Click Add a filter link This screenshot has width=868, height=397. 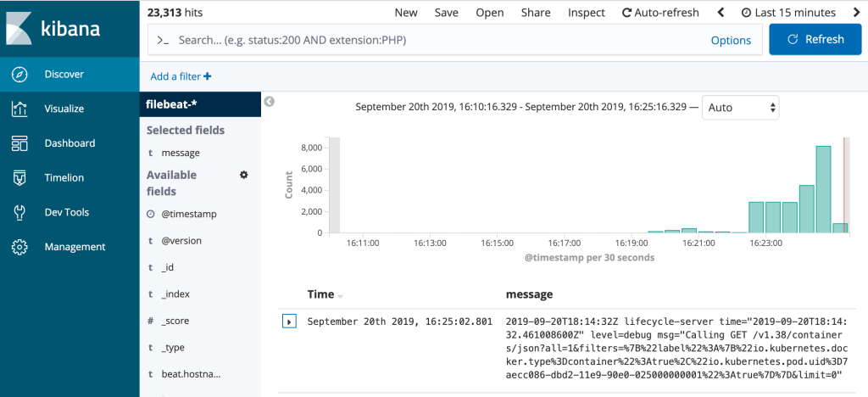click(x=181, y=76)
